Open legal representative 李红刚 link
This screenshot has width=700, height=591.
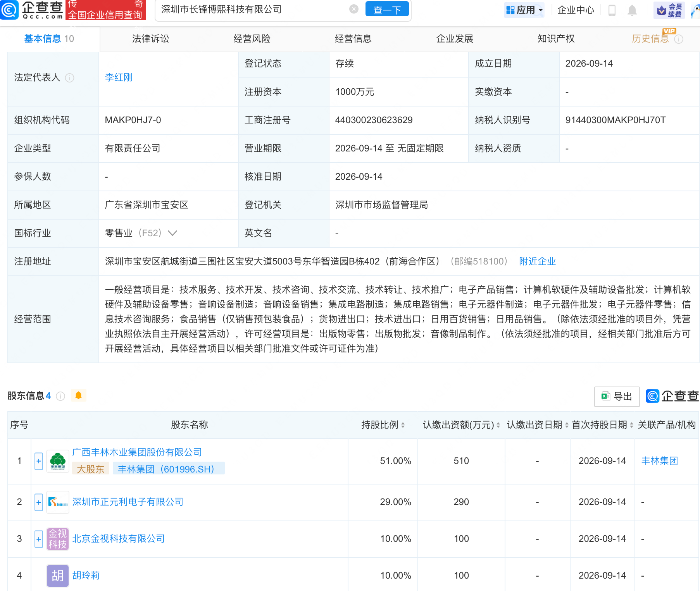[119, 77]
